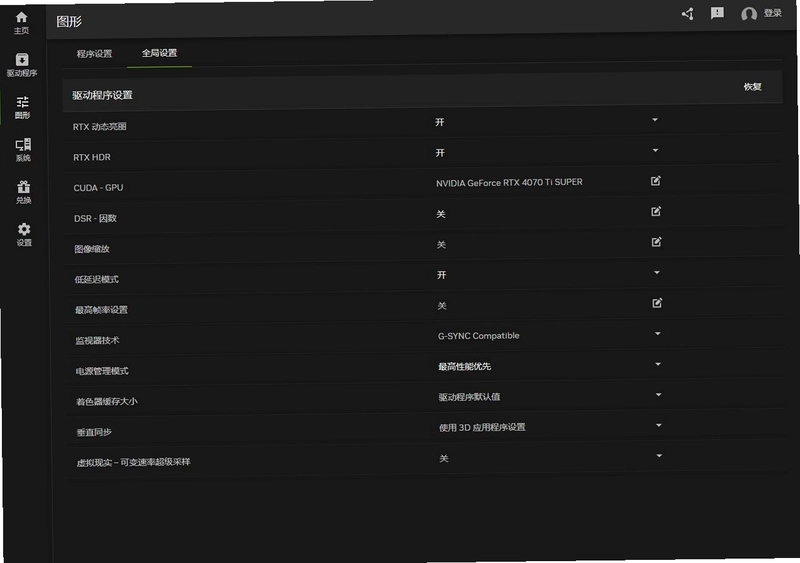Edit the 最高帧率设置 max frame rate
This screenshot has width=800, height=563.
pos(657,303)
